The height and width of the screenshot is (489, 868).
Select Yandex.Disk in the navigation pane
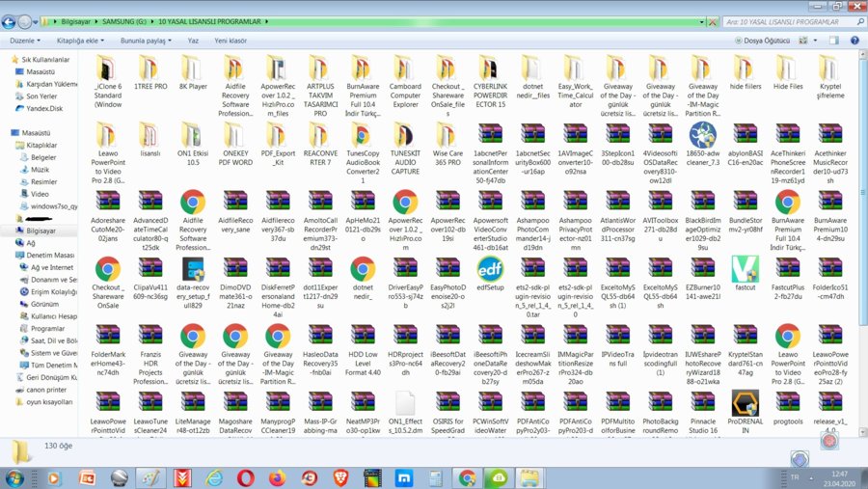coord(43,109)
